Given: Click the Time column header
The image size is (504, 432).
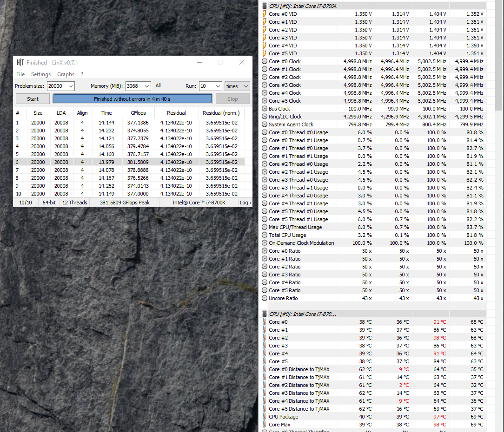Looking at the screenshot, I should pyautogui.click(x=106, y=113).
